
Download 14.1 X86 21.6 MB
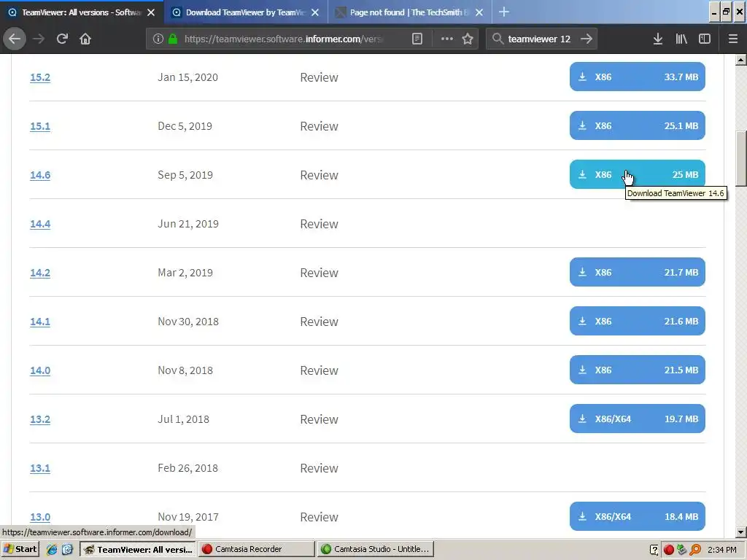[x=638, y=321]
